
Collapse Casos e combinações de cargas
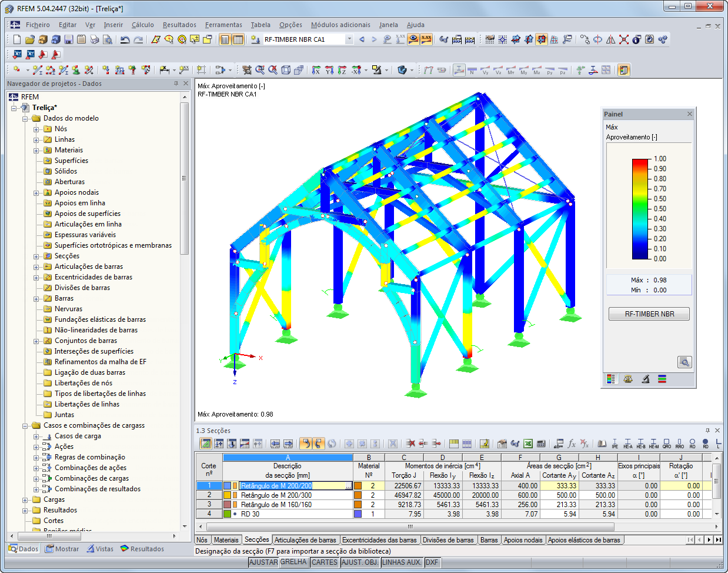[x=25, y=425]
